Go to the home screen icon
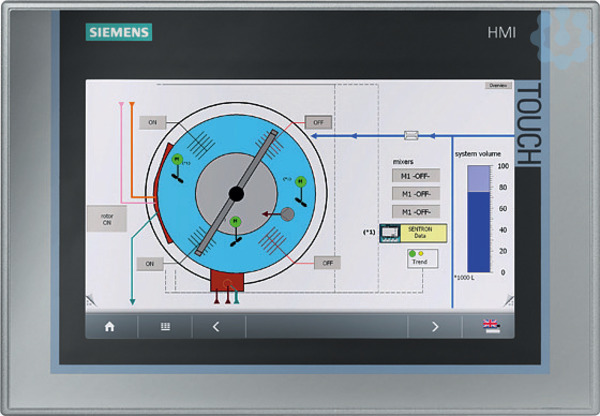This screenshot has width=600, height=416. coord(110,326)
